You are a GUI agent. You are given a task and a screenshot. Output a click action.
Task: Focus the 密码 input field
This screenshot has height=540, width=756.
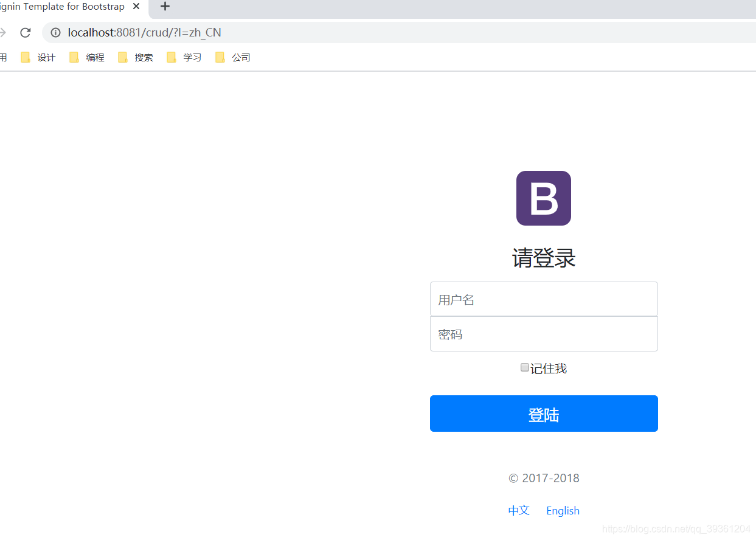coord(544,334)
